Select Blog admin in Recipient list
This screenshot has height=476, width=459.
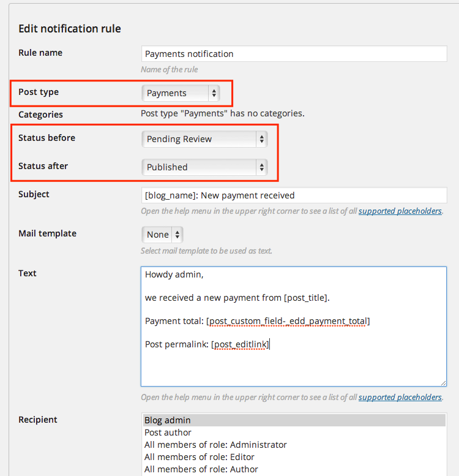(x=294, y=420)
